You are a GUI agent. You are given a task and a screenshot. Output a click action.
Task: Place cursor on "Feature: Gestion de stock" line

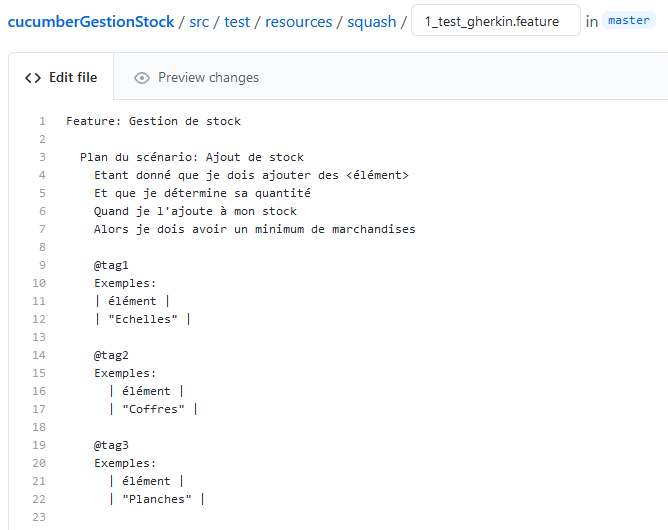pyautogui.click(x=154, y=122)
